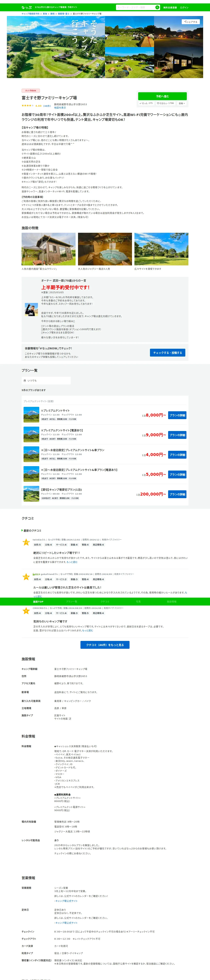Click プランの詳細 for 5,000円 plan
Image resolution: width=210 pixels, height=980 pixels.
point(177,474)
